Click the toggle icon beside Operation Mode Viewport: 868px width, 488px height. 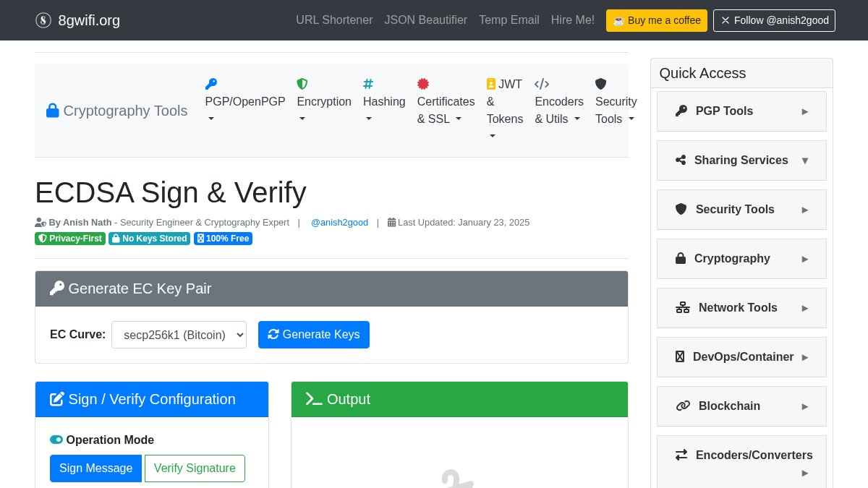click(56, 440)
